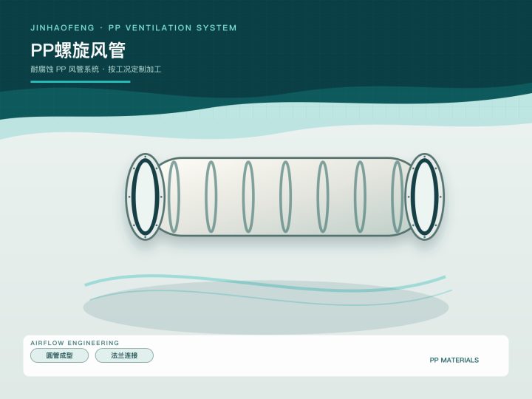This screenshot has width=532, height=399.
Task: Click the dark inner opening of left flange
Action: [x=146, y=197]
